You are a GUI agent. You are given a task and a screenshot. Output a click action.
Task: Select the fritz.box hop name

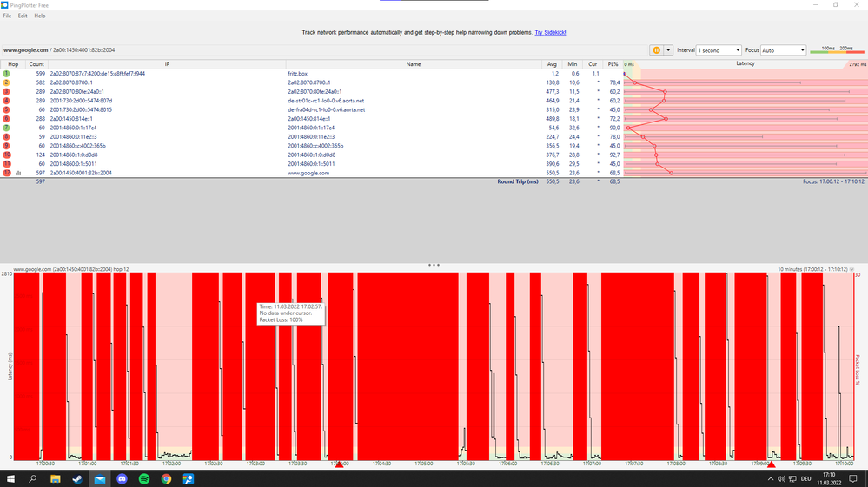[x=297, y=74]
